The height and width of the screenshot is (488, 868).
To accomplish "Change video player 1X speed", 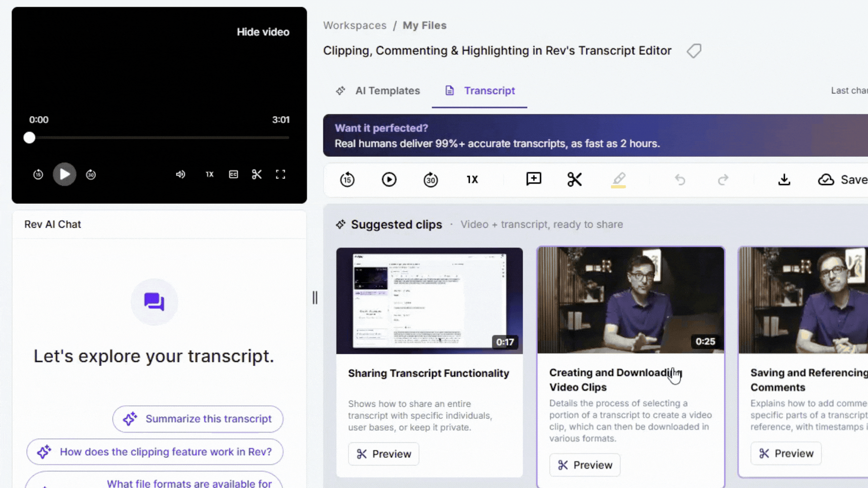I will tap(209, 174).
